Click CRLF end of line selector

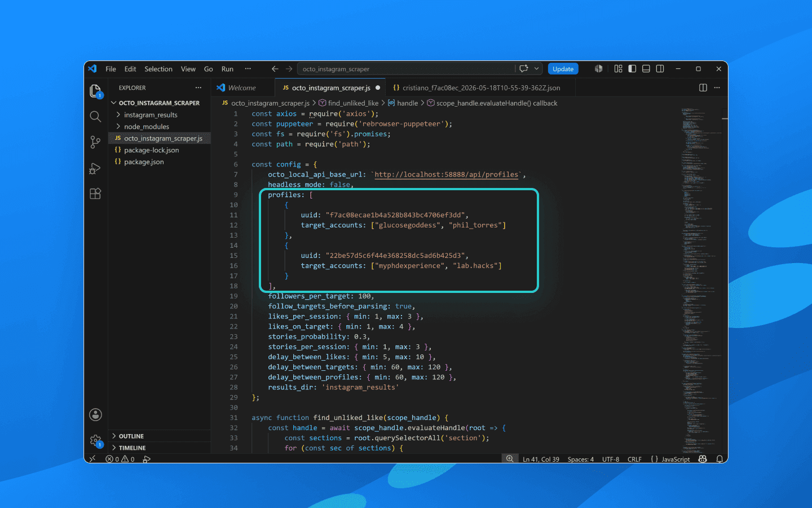tap(634, 459)
